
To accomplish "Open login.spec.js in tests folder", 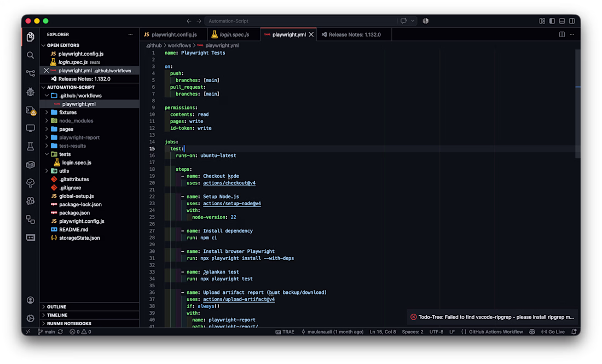I will pos(90,163).
